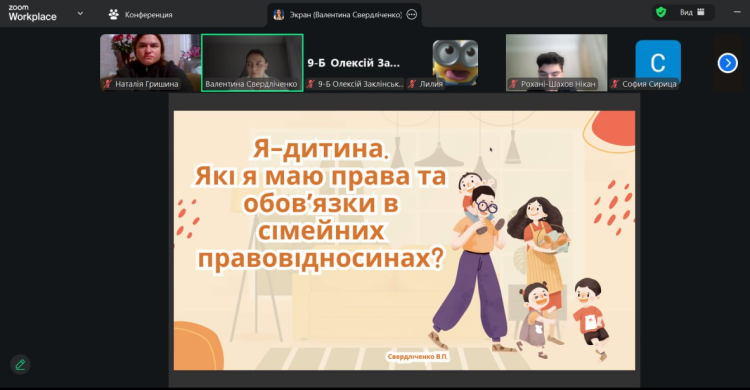Minimize the Zoom window
750x390 pixels.
coord(737,12)
